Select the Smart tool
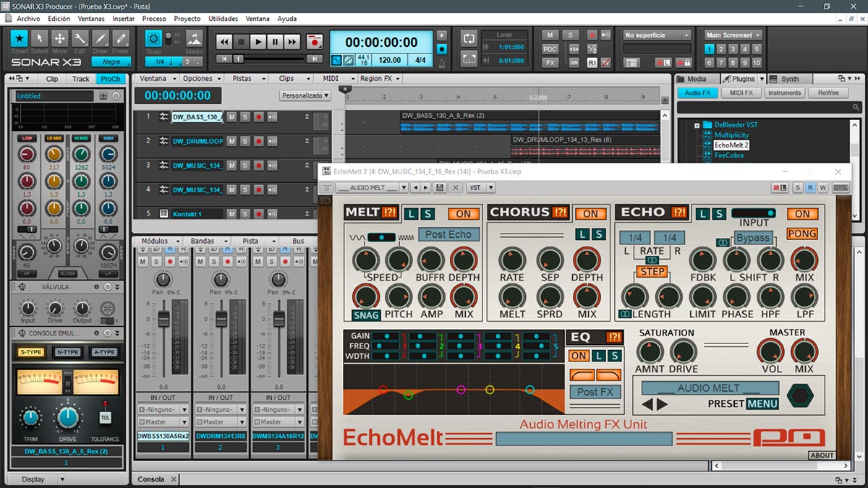 (20, 38)
